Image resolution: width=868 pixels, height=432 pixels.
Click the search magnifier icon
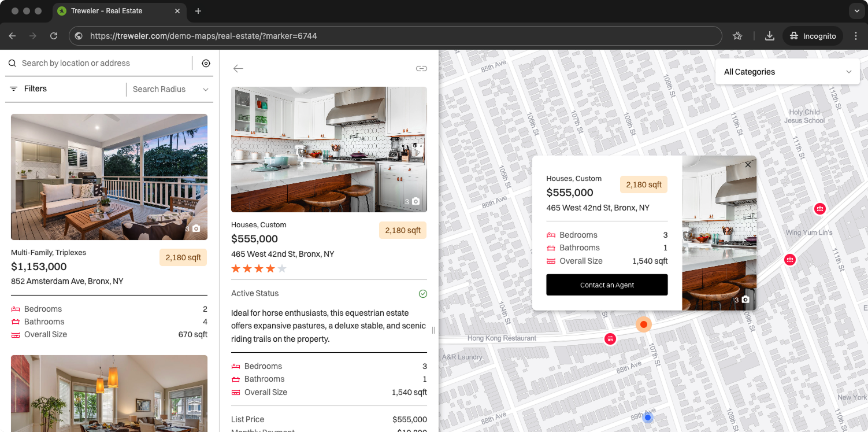coord(12,64)
